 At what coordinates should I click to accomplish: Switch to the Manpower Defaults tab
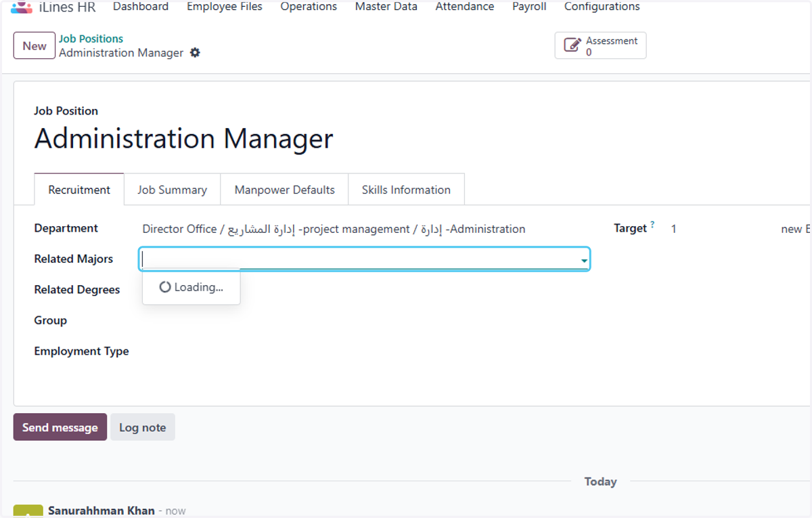(x=285, y=190)
